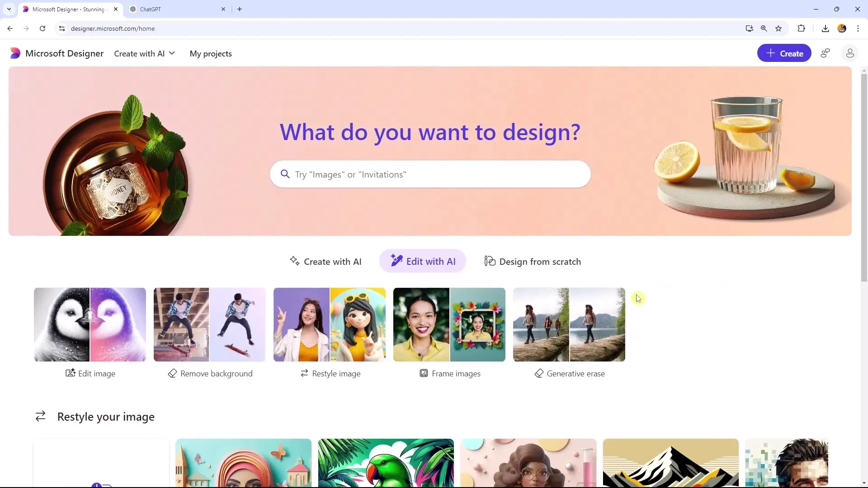
Task: Click the Restyle image tool icon
Action: tap(305, 374)
